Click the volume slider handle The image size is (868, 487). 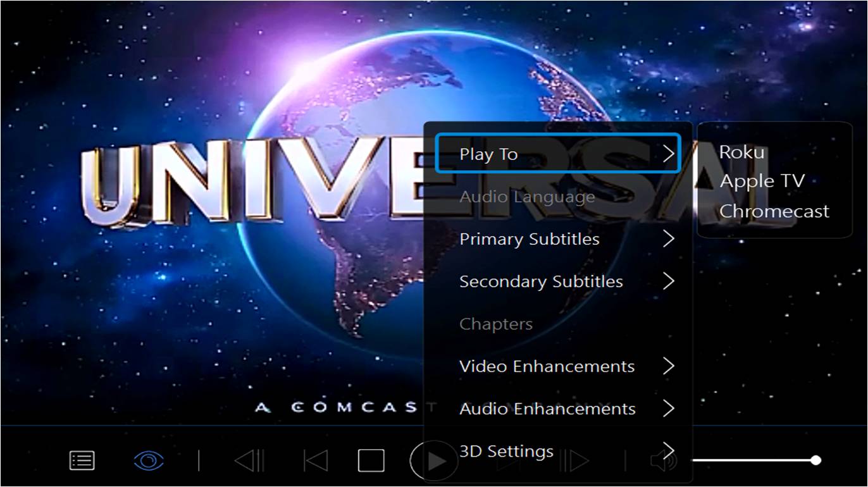click(816, 460)
